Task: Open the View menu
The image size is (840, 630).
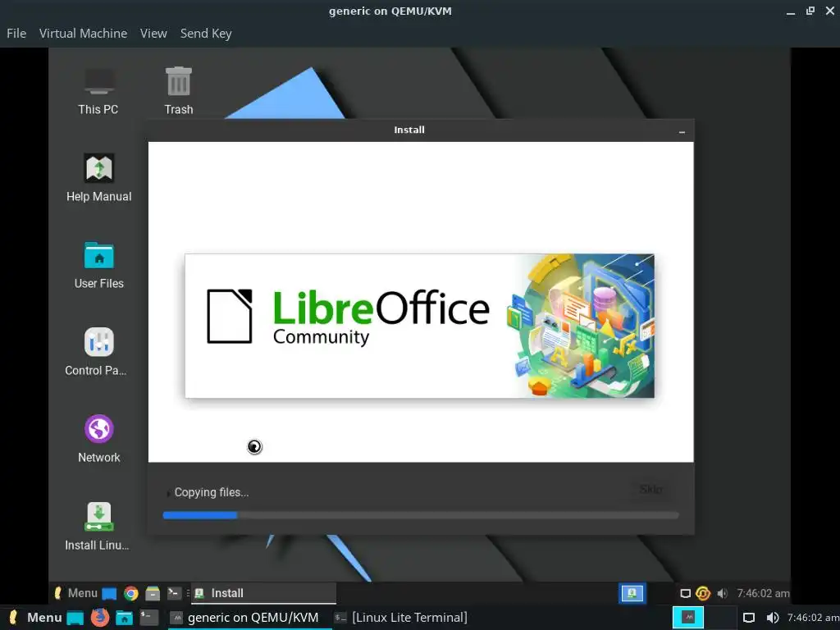Action: click(153, 33)
